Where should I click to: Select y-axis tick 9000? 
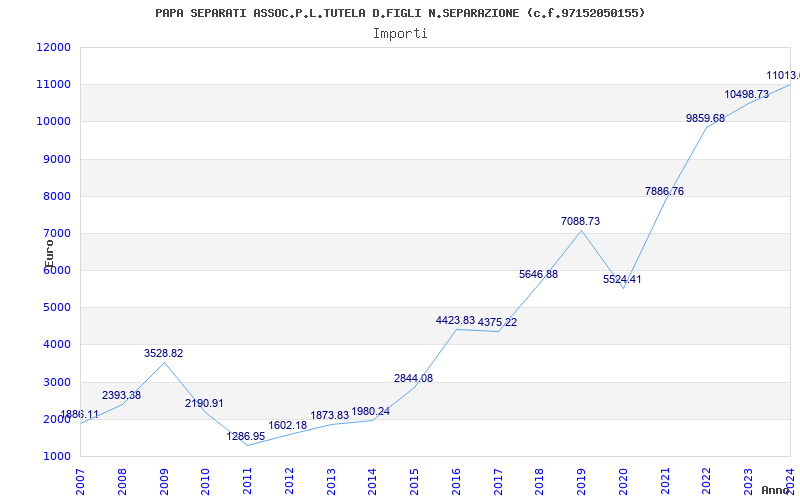pyautogui.click(x=56, y=159)
